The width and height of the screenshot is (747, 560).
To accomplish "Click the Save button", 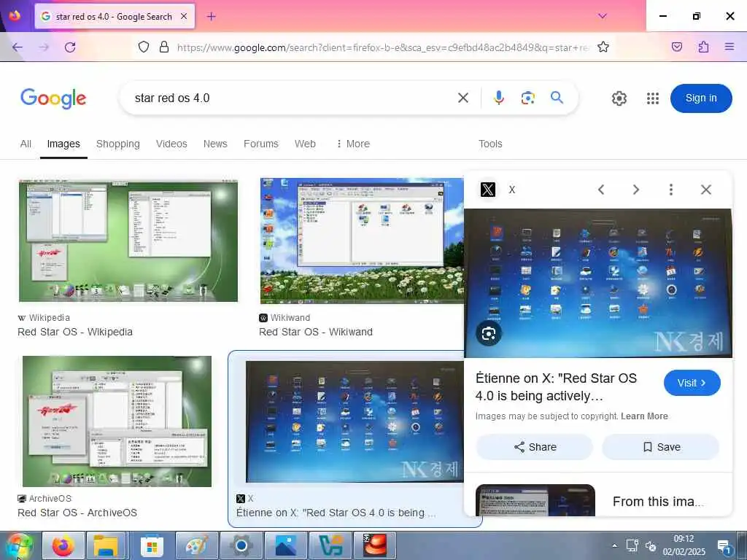I will [661, 447].
